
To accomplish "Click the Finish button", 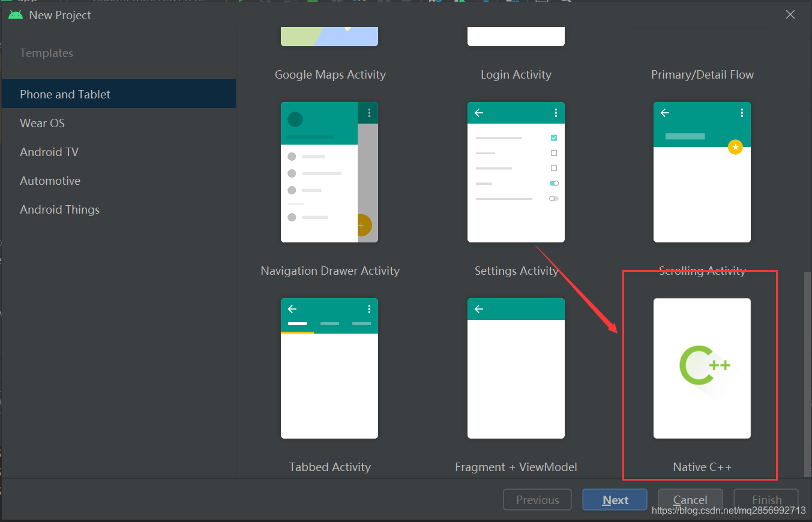I will pos(766,500).
